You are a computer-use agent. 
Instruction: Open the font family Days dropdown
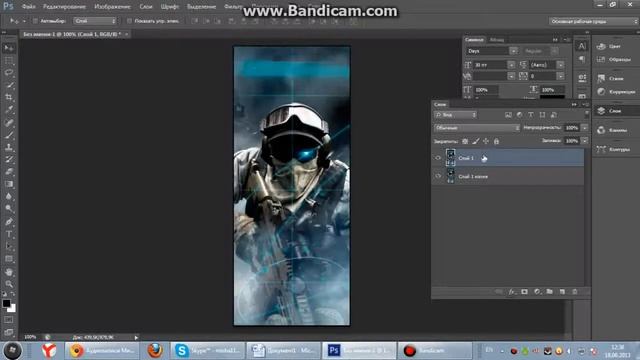click(513, 51)
